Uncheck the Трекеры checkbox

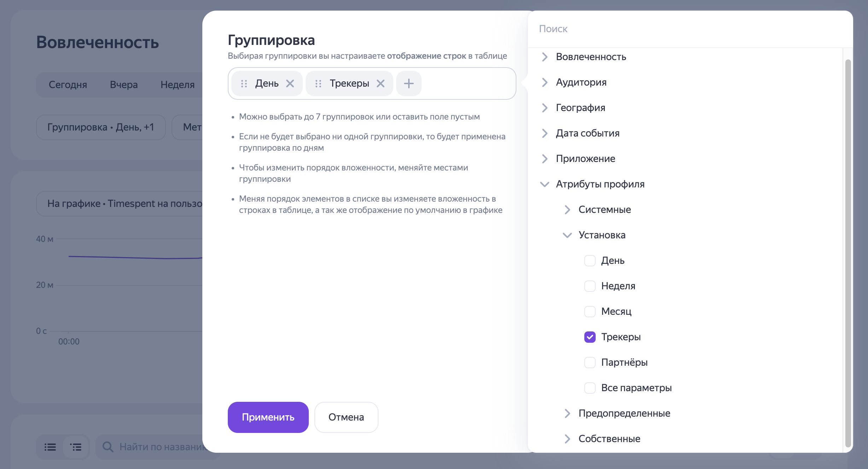coord(590,337)
